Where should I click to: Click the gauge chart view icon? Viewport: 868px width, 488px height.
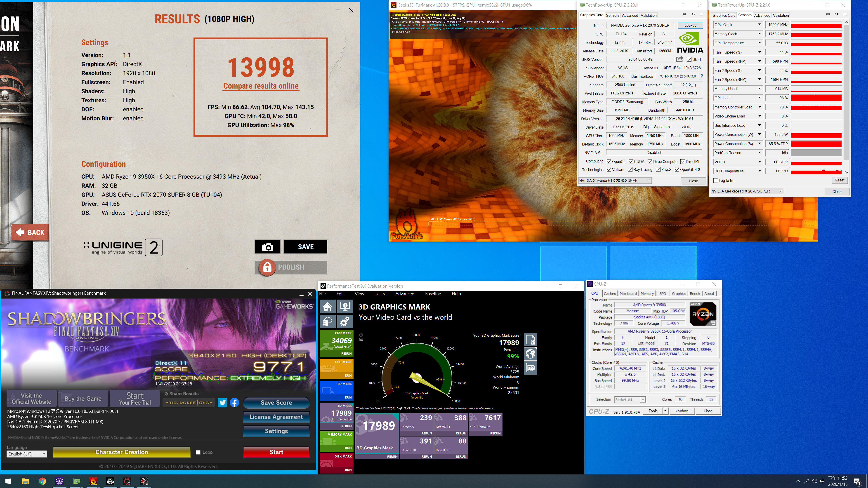(x=361, y=335)
